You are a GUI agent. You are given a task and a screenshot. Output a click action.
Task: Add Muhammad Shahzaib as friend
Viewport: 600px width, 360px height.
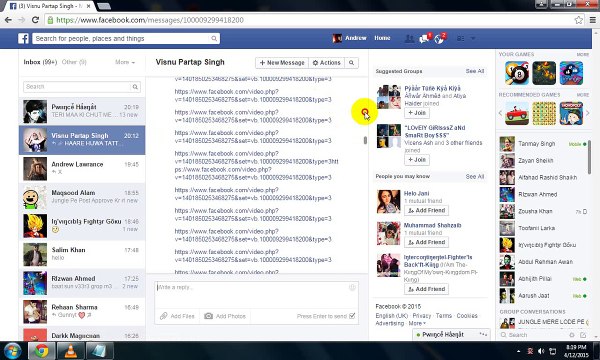(x=426, y=242)
